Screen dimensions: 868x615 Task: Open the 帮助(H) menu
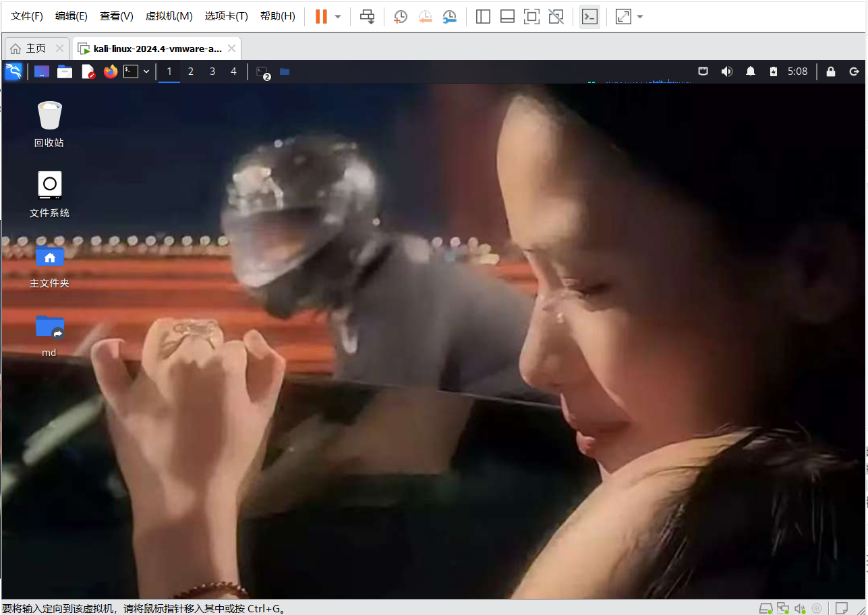click(277, 16)
